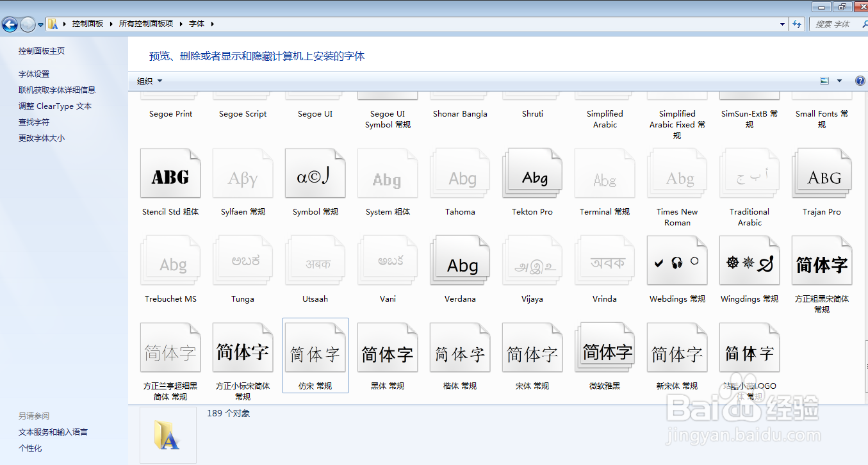
Task: Select the Vrinda font icon
Action: click(605, 261)
